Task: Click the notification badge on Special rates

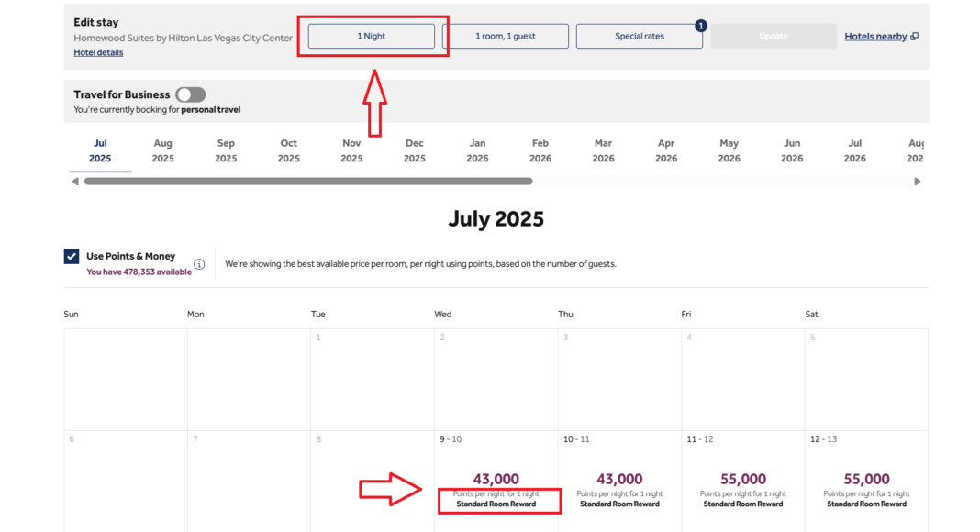Action: point(701,26)
